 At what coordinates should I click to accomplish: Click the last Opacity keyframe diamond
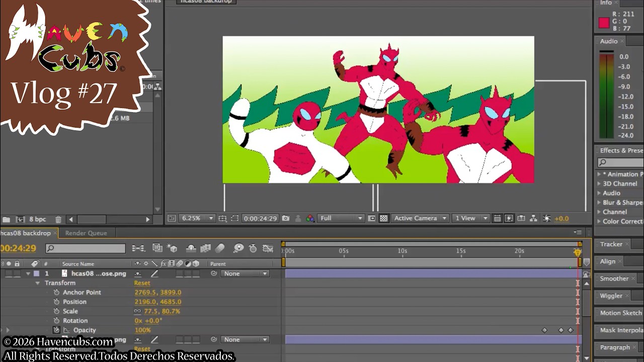571,330
